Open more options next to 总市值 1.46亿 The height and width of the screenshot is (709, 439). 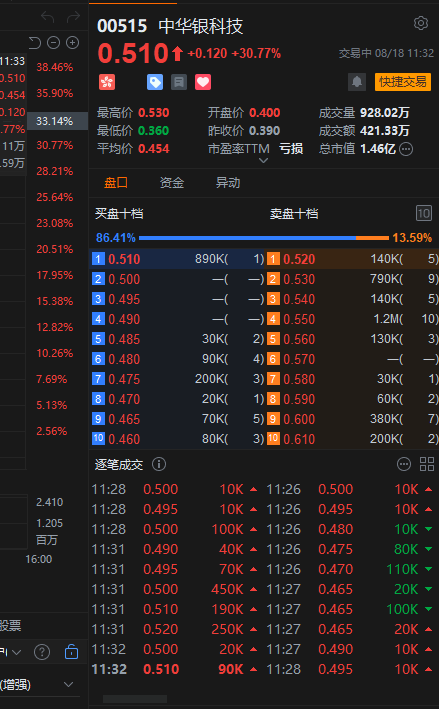(406, 149)
